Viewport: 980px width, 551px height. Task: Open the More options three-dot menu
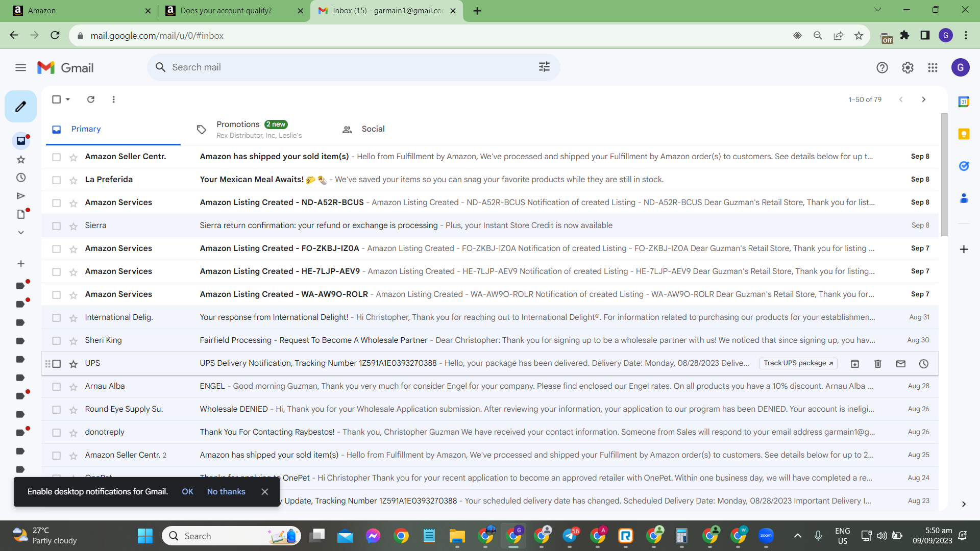(113, 99)
